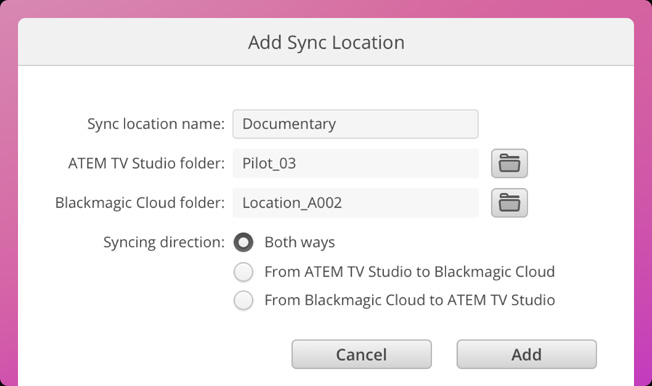The width and height of the screenshot is (652, 386).
Task: Click the word Documentary in the name field
Action: pos(289,124)
